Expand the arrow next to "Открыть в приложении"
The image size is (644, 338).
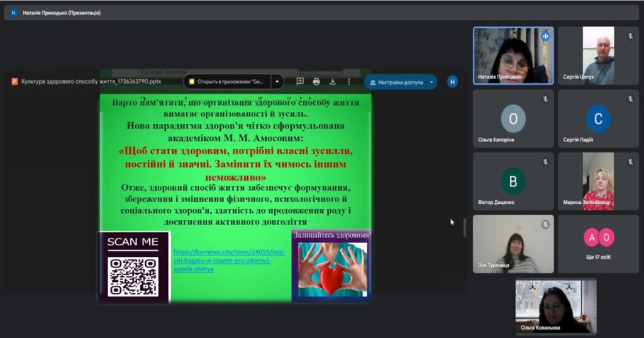click(277, 82)
